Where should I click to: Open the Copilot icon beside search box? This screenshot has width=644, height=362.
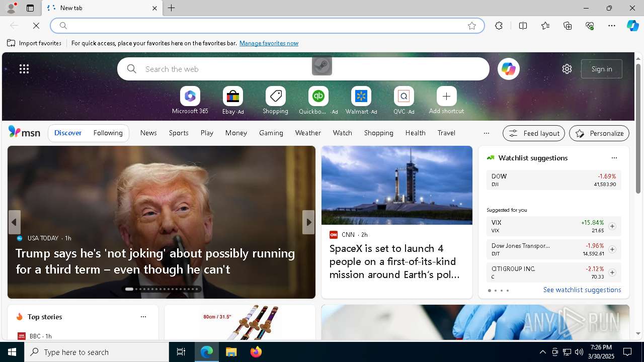(x=508, y=69)
